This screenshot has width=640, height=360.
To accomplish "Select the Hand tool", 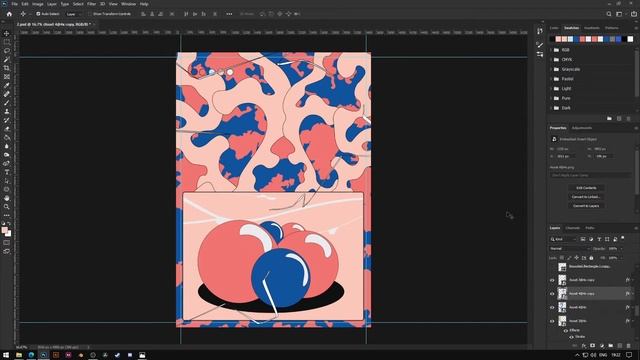I will coord(7,198).
